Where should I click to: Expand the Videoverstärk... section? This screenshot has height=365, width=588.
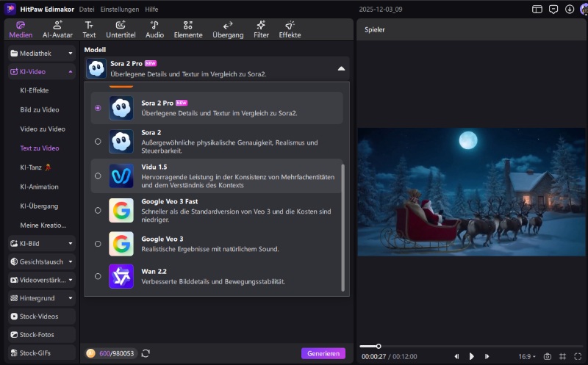click(42, 280)
